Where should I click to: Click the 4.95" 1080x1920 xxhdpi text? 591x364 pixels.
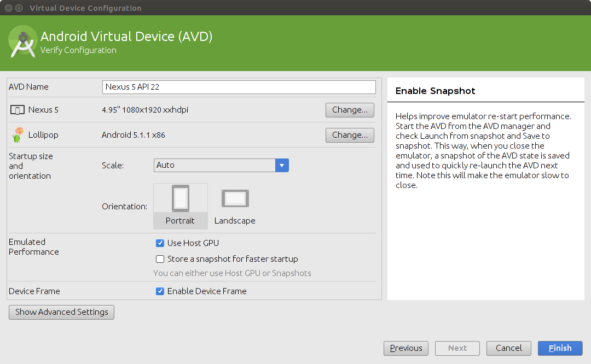click(145, 110)
